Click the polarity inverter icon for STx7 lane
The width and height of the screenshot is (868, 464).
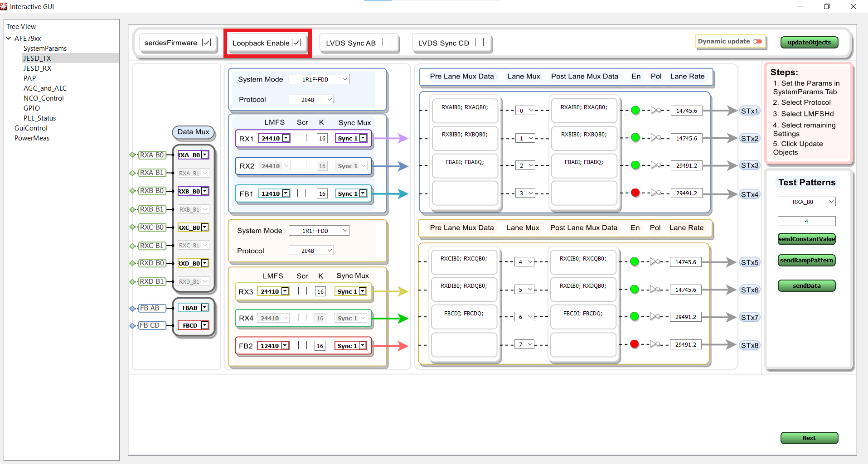coord(655,317)
